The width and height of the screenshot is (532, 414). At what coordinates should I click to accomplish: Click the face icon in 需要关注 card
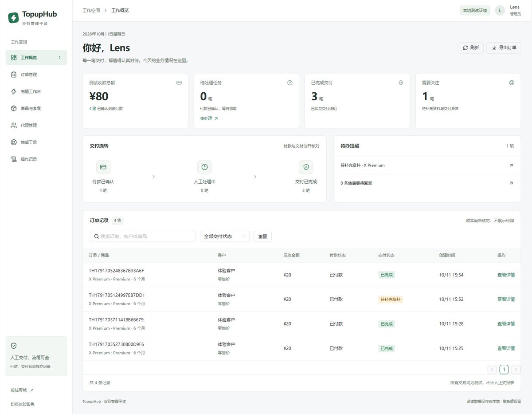coord(512,83)
